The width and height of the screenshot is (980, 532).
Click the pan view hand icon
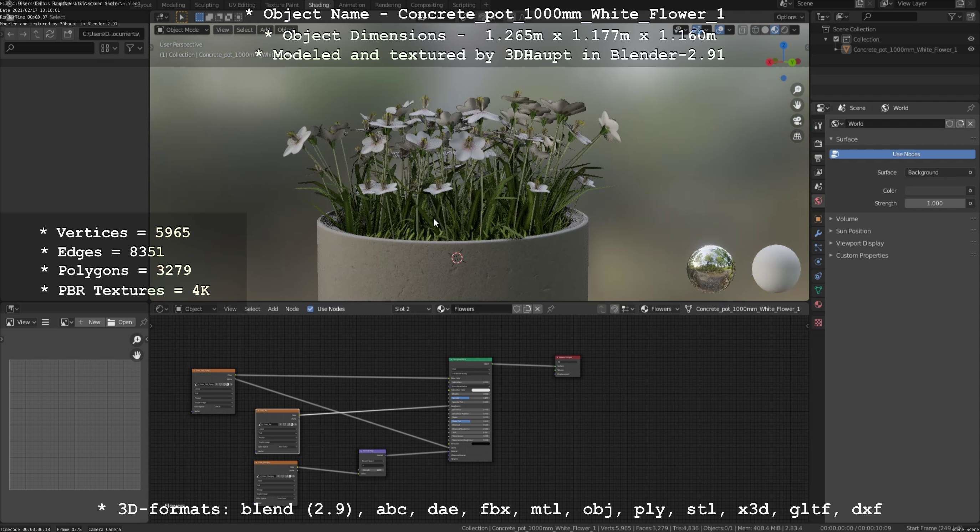pyautogui.click(x=797, y=105)
